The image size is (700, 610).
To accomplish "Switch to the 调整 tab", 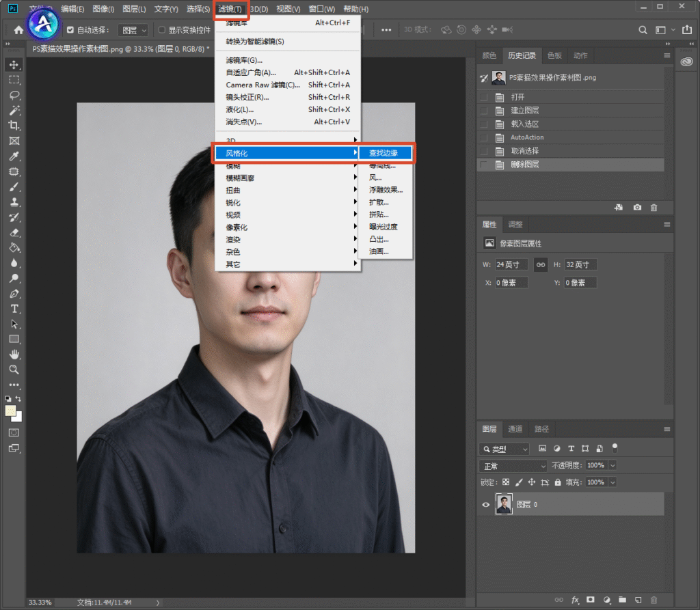I will click(x=515, y=225).
